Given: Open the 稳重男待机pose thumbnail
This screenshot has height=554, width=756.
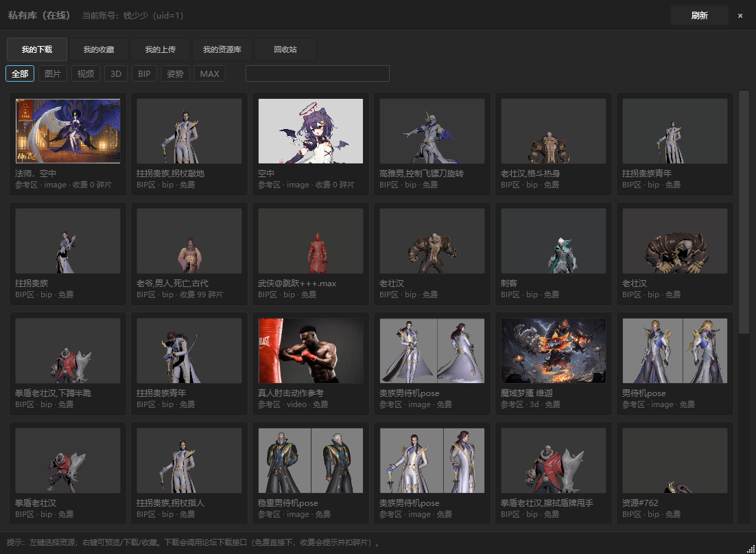Looking at the screenshot, I should (311, 461).
